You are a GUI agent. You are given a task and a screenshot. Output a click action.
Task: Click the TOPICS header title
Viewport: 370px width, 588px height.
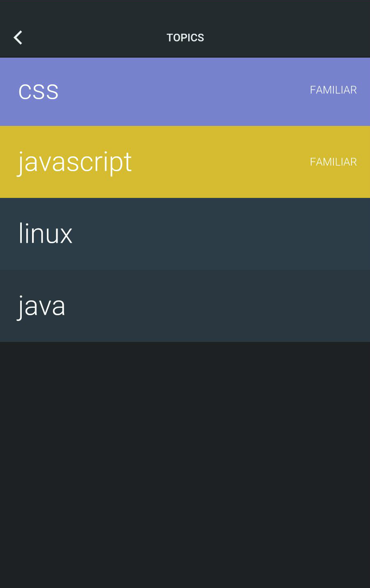tap(185, 37)
